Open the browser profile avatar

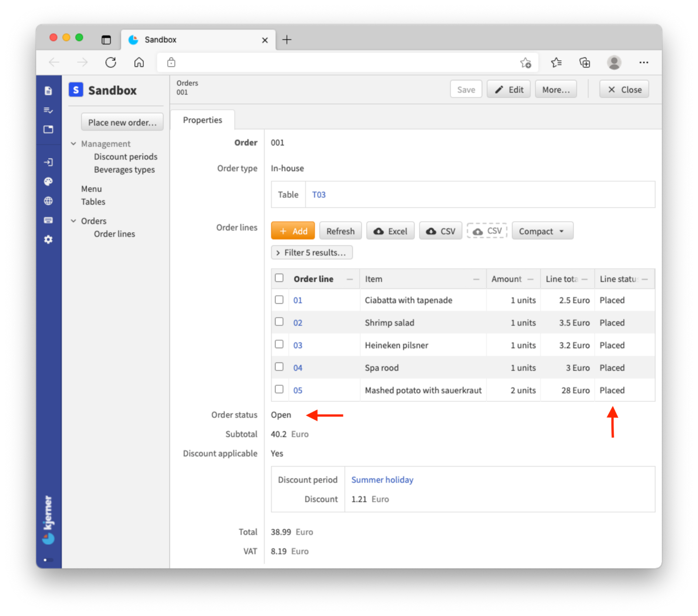614,62
